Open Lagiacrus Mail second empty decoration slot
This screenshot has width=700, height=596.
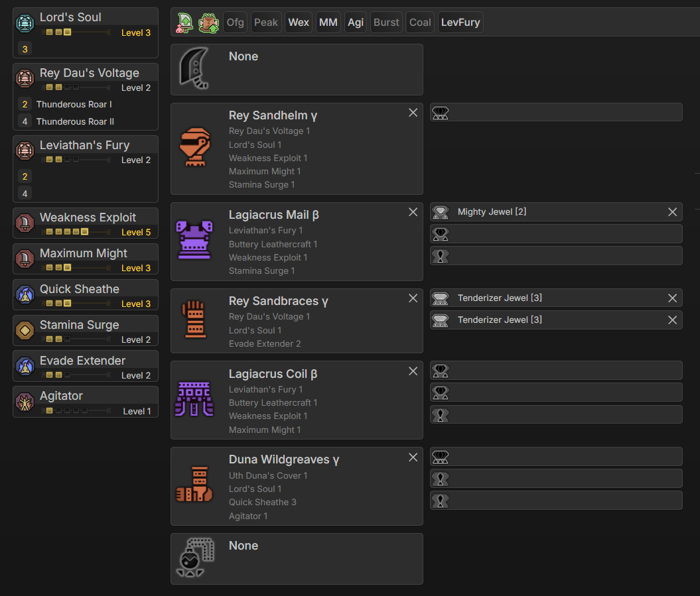pyautogui.click(x=556, y=234)
